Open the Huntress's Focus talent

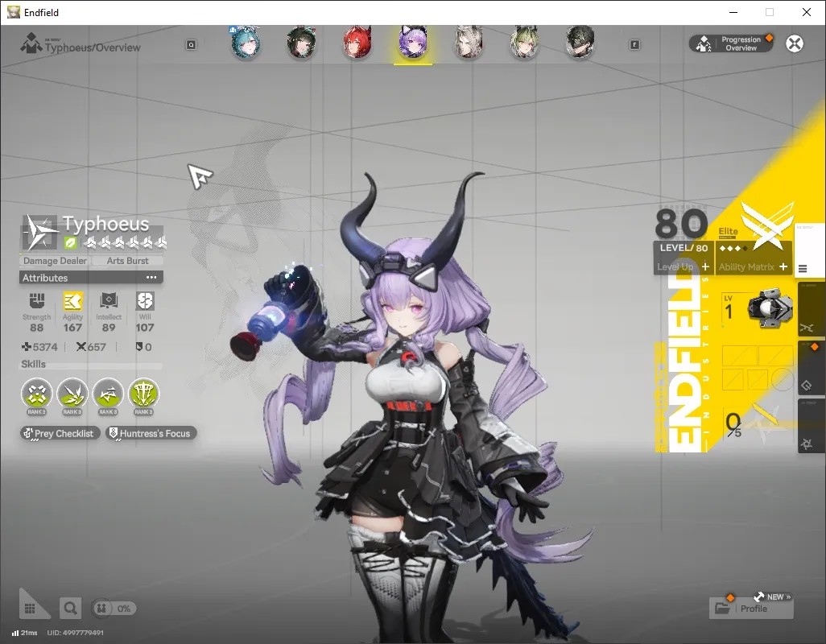pos(151,433)
